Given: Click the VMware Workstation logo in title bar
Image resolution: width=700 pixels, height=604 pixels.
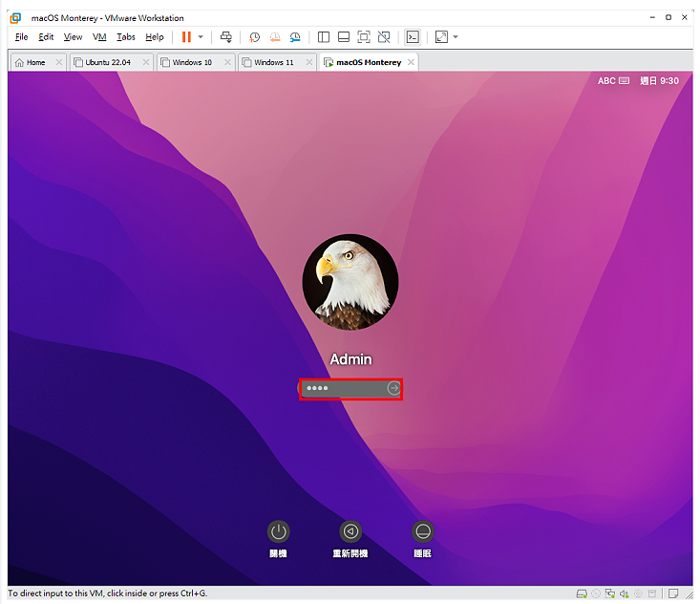Looking at the screenshot, I should pyautogui.click(x=15, y=18).
